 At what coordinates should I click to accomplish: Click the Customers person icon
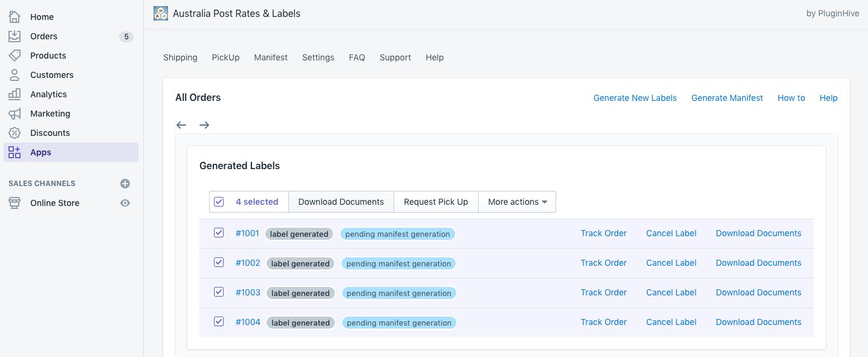[x=15, y=75]
